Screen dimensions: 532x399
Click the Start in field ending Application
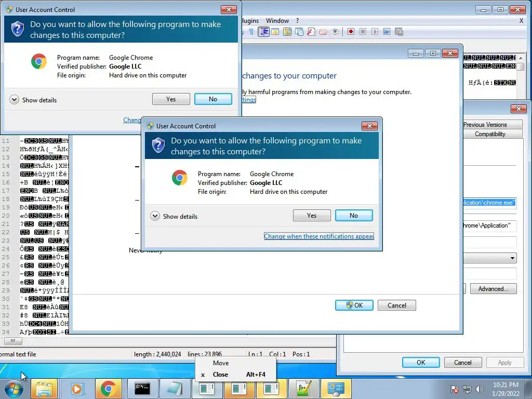tap(490, 225)
